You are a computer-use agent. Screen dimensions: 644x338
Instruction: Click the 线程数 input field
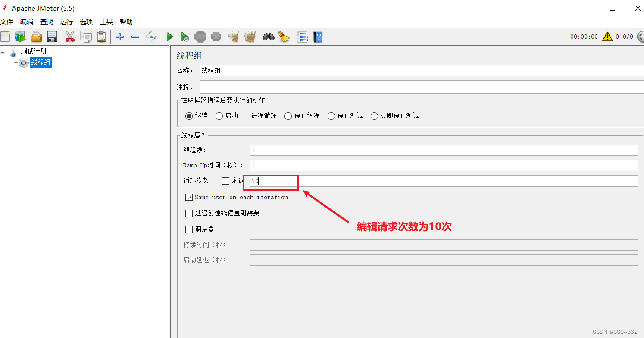point(444,150)
